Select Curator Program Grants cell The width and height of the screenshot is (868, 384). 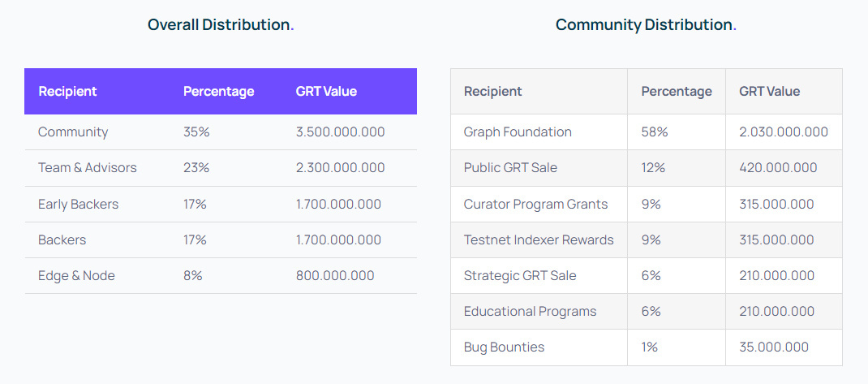point(539,204)
